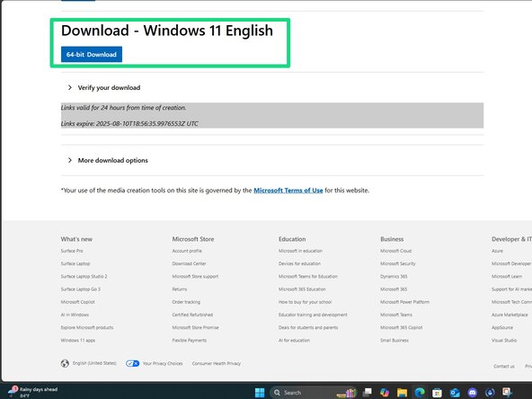Open the Certified Refurbished link

[x=192, y=315]
